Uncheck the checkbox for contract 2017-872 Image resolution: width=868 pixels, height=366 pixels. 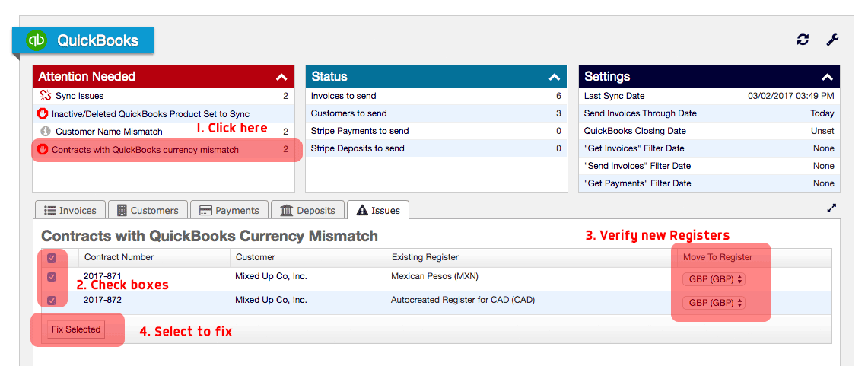(52, 301)
